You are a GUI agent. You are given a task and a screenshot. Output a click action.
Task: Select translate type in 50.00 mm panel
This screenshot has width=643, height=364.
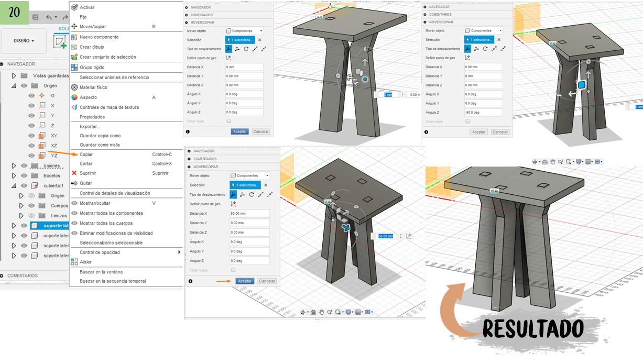242,194
